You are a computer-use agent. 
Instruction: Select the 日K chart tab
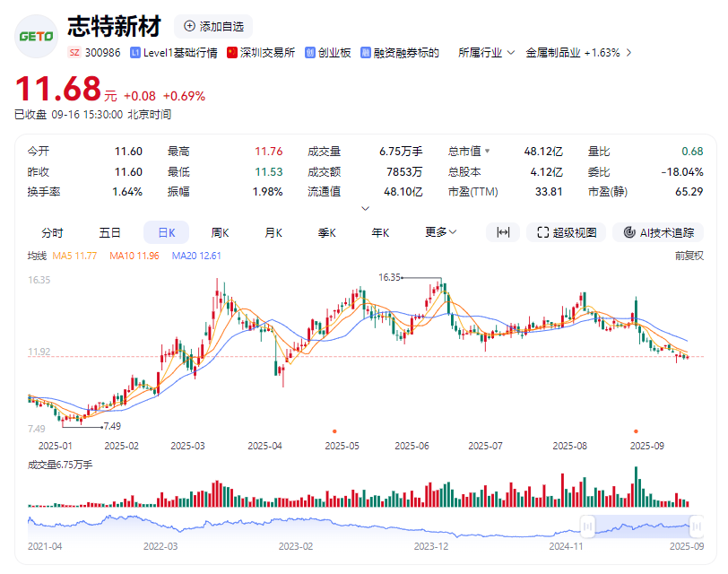[x=166, y=232]
